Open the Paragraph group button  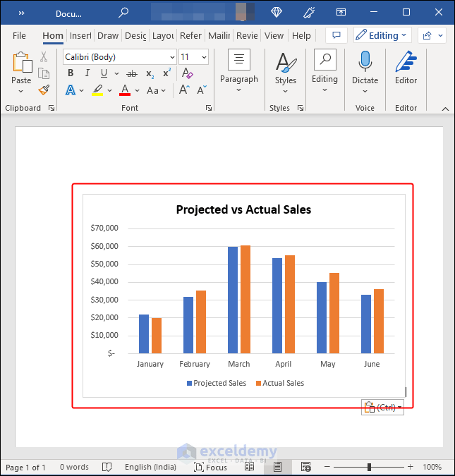(x=239, y=71)
